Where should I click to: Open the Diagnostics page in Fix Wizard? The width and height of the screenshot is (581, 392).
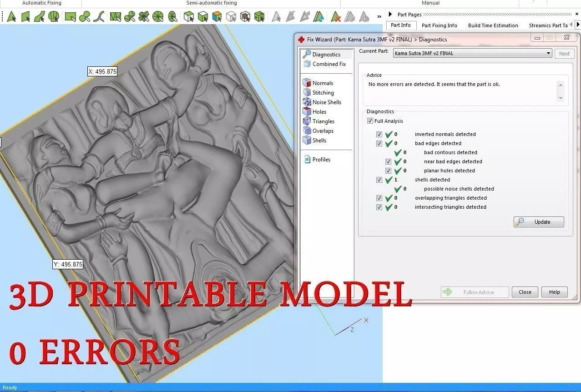point(326,54)
